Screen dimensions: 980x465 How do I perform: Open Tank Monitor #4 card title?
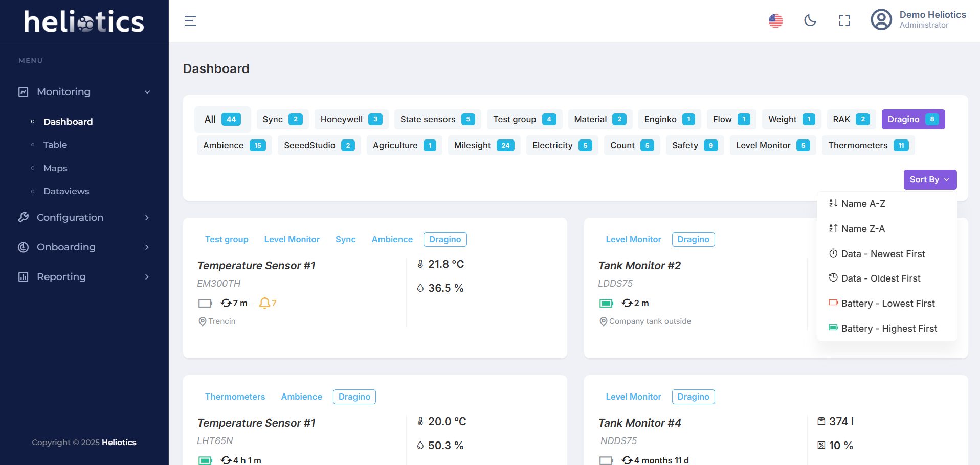[639, 423]
